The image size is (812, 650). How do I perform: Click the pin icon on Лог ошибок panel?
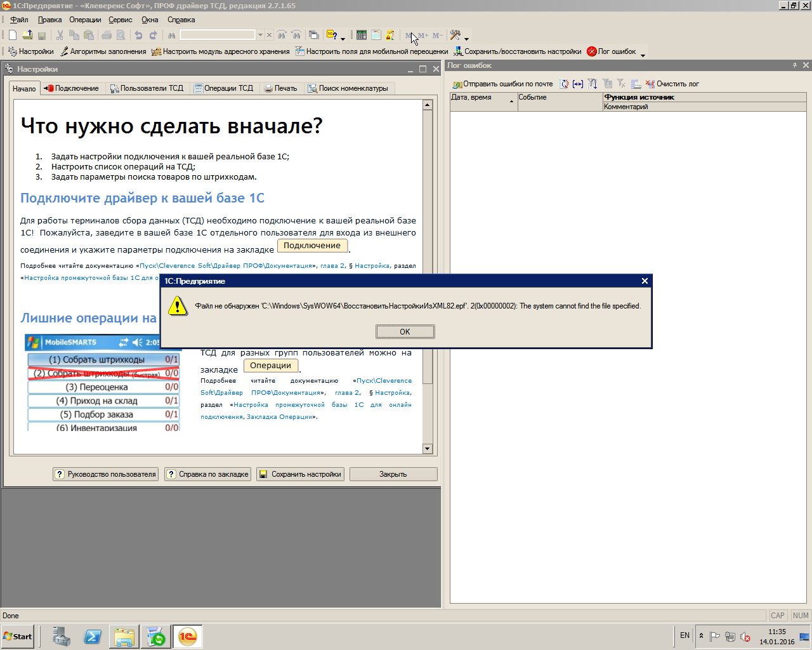[x=794, y=65]
